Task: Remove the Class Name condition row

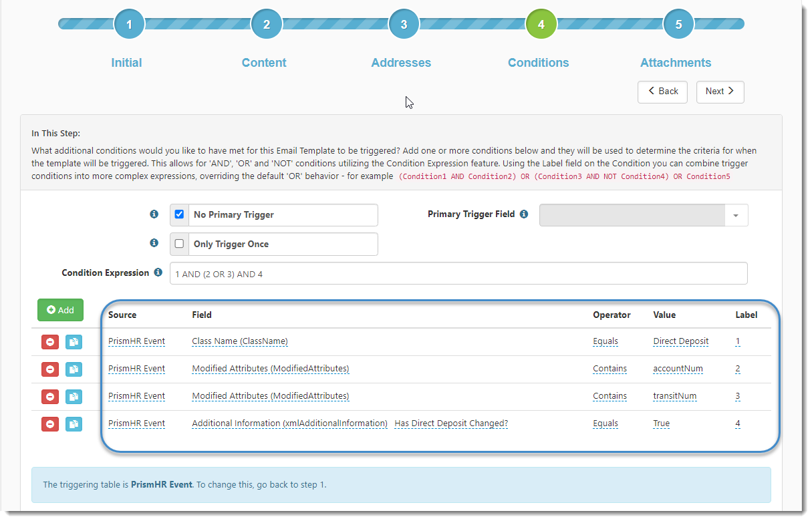Action: [x=50, y=342]
